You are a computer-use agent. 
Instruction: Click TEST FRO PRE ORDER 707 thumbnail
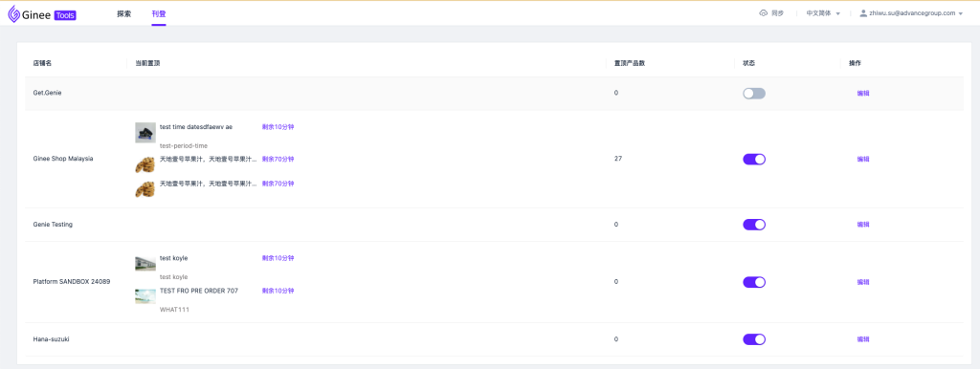(x=145, y=296)
